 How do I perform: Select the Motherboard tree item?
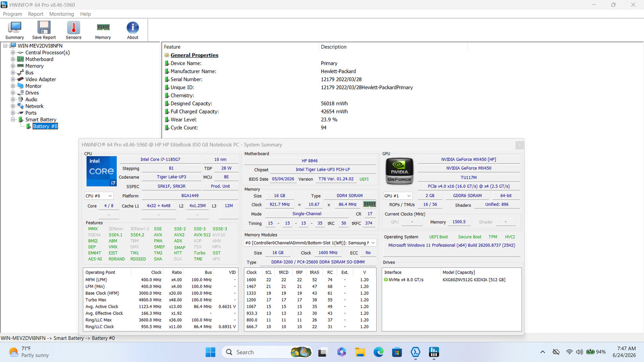[39, 59]
